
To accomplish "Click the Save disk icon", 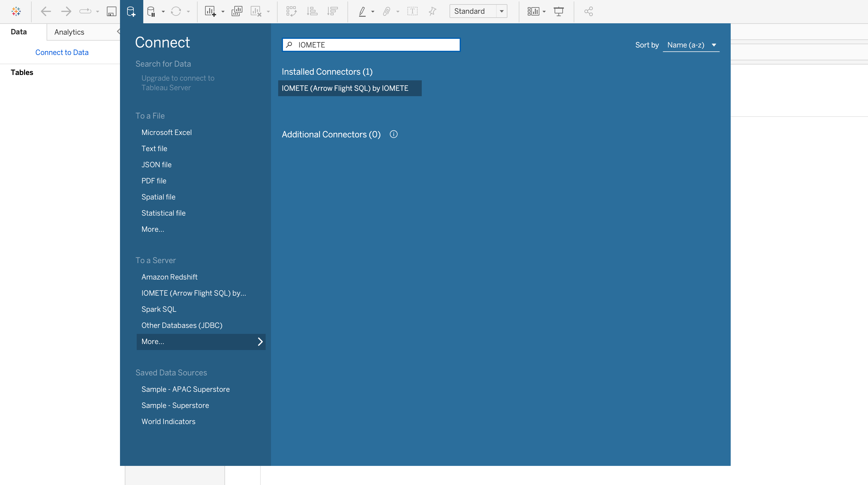I will pos(111,11).
